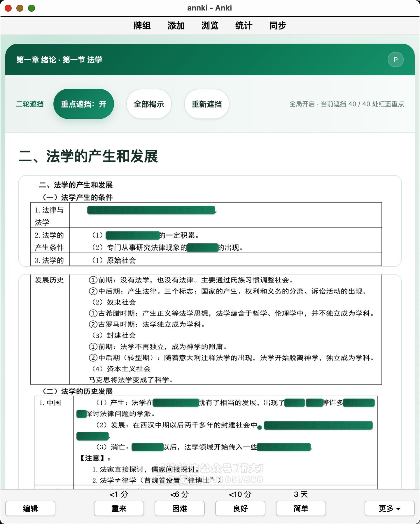The height and width of the screenshot is (524, 420).
Task: Click the 二轮遮挡 label
Action: pyautogui.click(x=30, y=104)
